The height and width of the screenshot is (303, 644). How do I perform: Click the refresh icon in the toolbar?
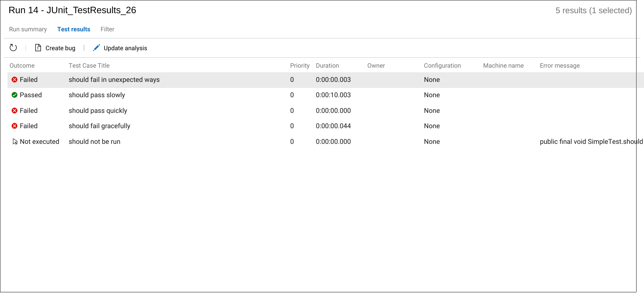[13, 48]
